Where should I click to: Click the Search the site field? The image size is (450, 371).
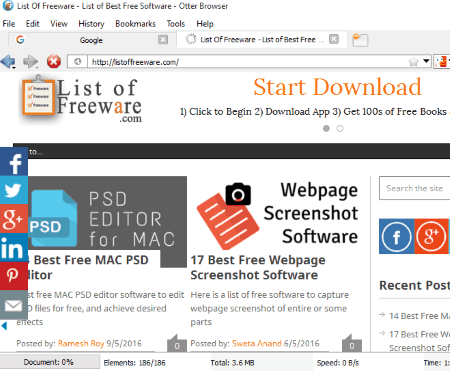[415, 188]
